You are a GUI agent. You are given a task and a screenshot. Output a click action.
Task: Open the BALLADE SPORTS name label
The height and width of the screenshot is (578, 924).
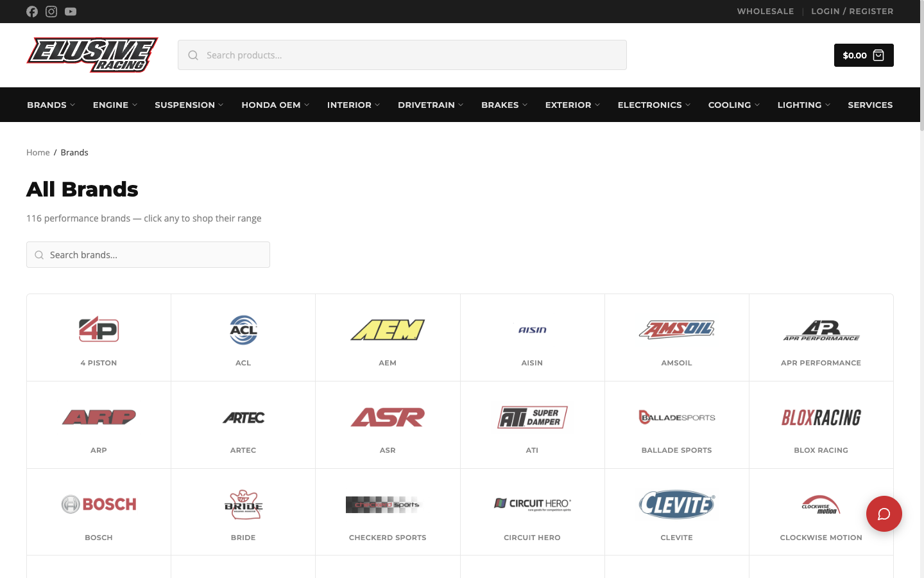(677, 450)
